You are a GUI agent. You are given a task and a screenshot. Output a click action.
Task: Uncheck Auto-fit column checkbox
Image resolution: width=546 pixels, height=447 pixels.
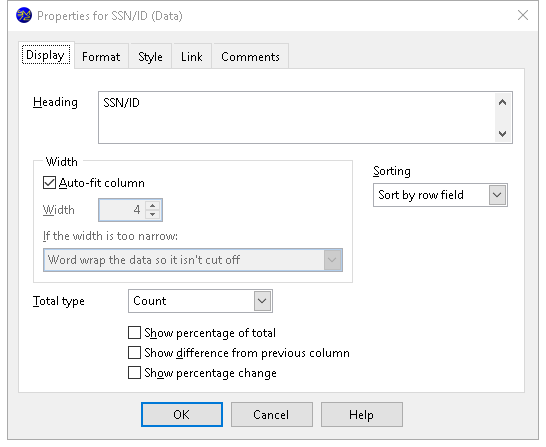pyautogui.click(x=49, y=183)
